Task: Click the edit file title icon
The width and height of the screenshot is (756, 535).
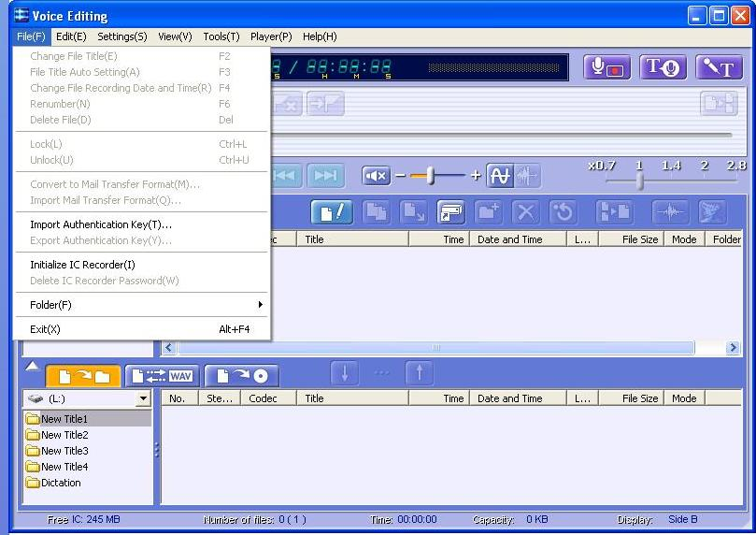Action: 332,212
